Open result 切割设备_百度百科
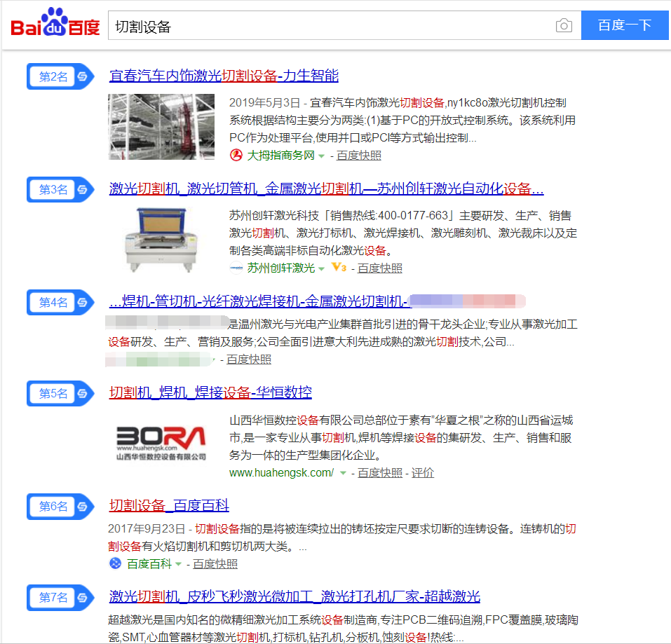671x644 pixels. click(169, 505)
